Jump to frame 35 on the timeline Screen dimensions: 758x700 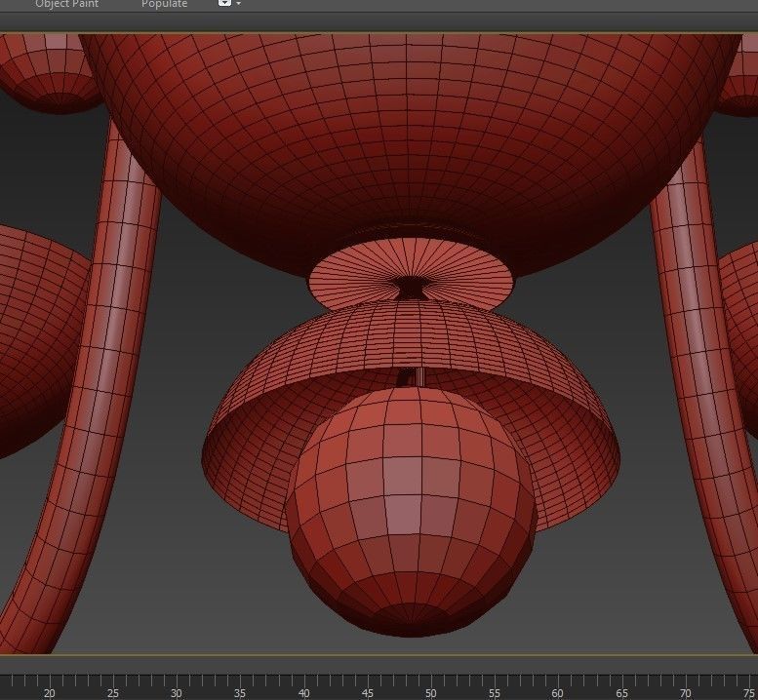point(240,693)
